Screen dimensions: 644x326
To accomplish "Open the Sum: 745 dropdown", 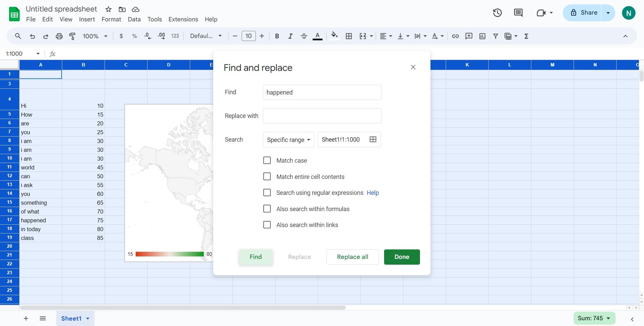I will coord(594,318).
